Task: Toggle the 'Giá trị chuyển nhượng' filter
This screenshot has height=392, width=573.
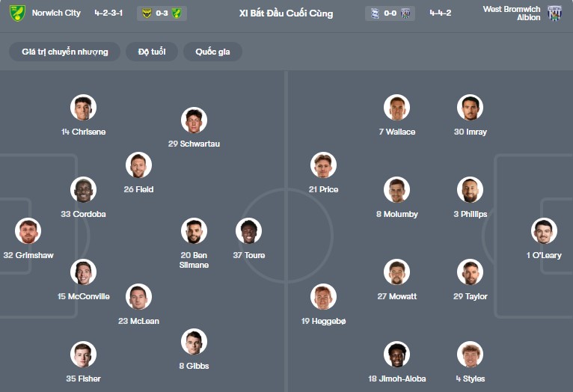Action: coord(65,52)
